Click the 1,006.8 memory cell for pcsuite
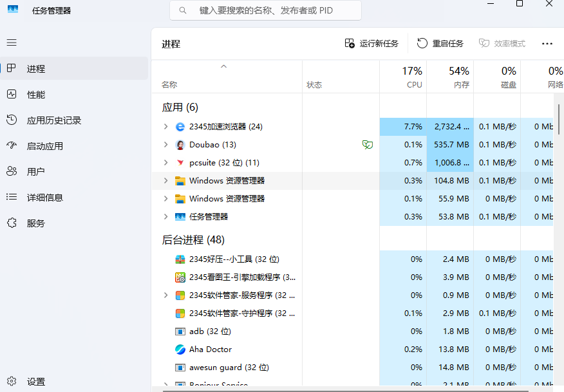Image resolution: width=564 pixels, height=392 pixels. click(x=450, y=163)
